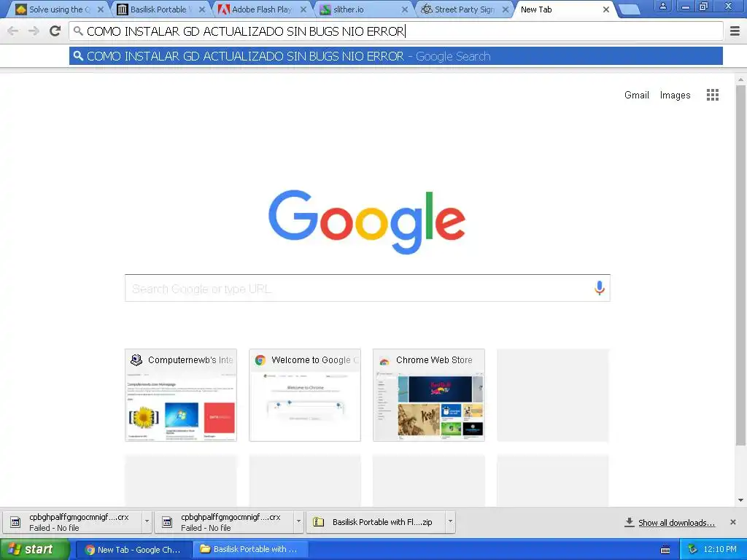Click the download arrow icon near Show all downloads
This screenshot has height=560, width=747.
pyautogui.click(x=629, y=522)
